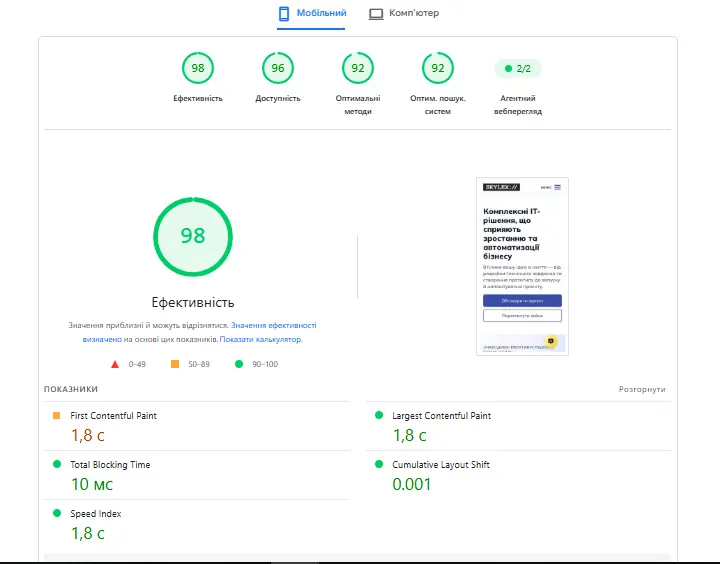720x564 pixels.
Task: Click the mobile phone icon
Action: pos(284,13)
